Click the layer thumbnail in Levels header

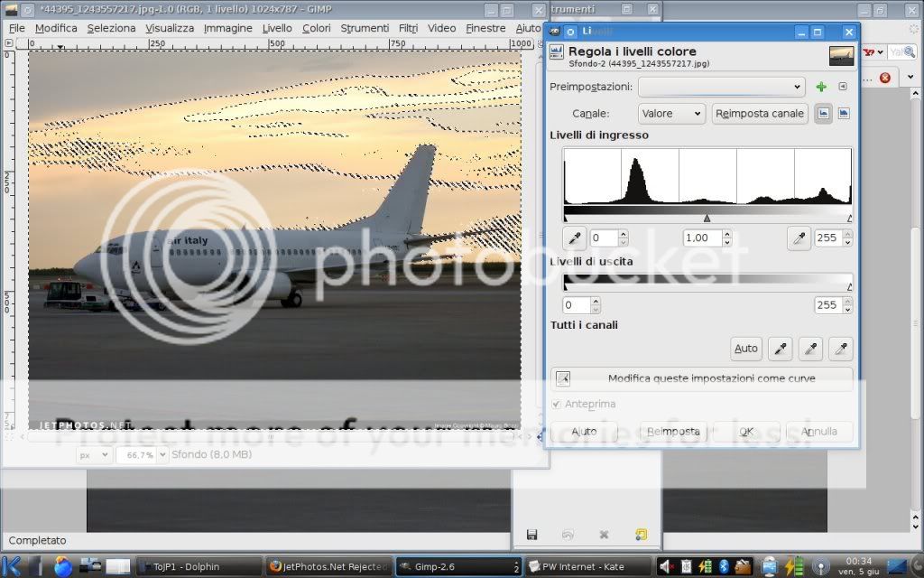coord(841,56)
